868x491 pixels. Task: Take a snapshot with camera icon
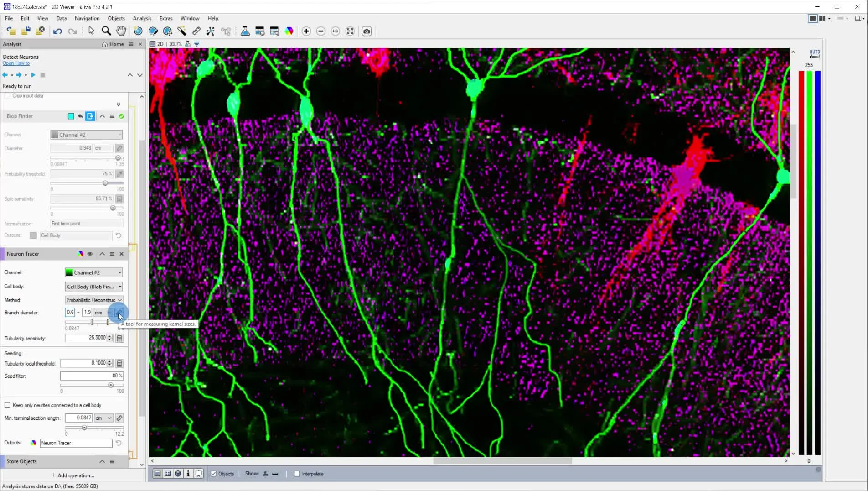pyautogui.click(x=367, y=31)
